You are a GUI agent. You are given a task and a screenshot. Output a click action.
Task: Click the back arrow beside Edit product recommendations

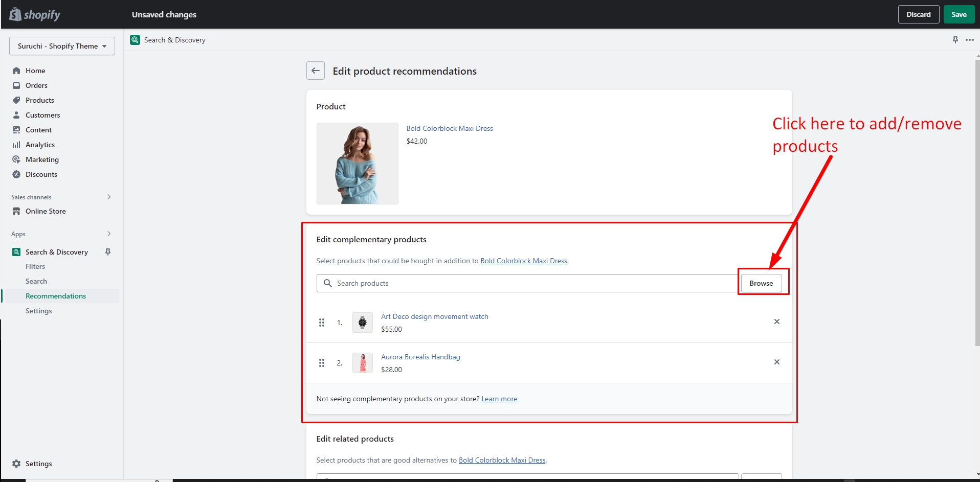316,71
